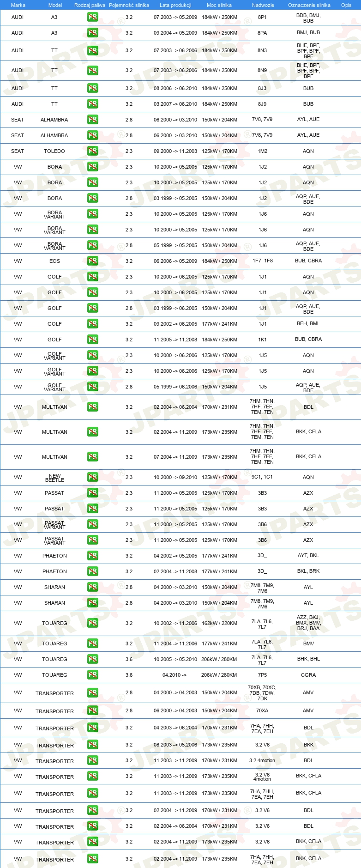
Task: Select the body code cell 8P1
Action: coord(262,17)
